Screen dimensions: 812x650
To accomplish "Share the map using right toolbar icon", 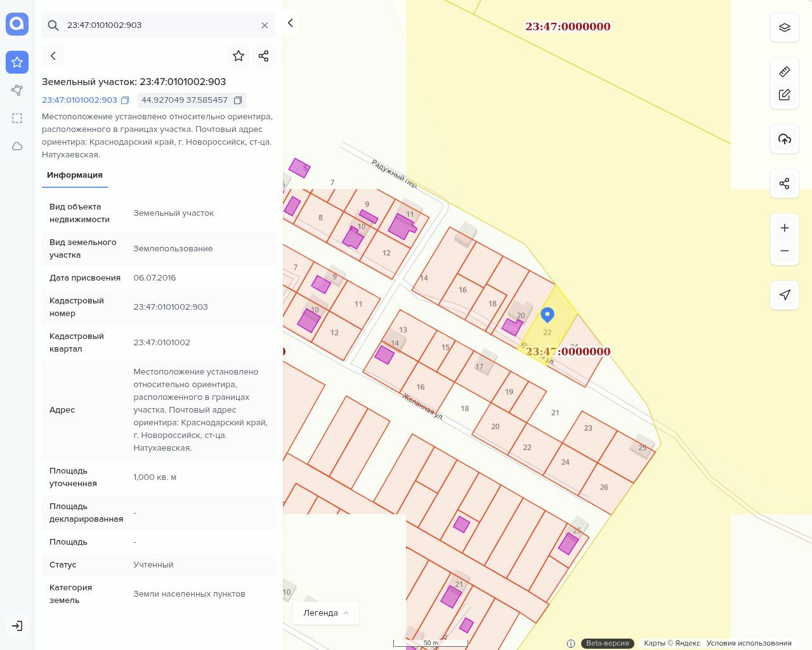I will (784, 183).
